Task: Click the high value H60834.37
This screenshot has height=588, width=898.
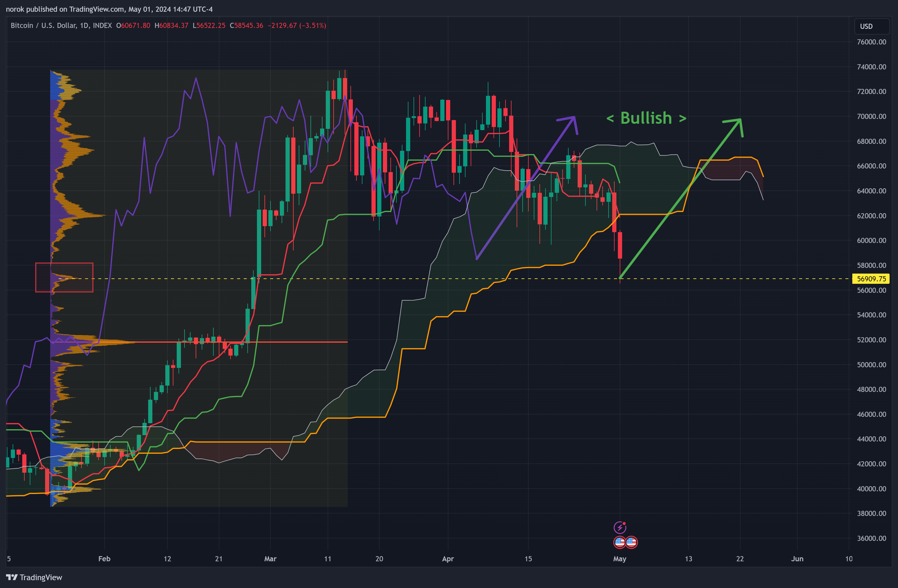Action: pos(171,26)
